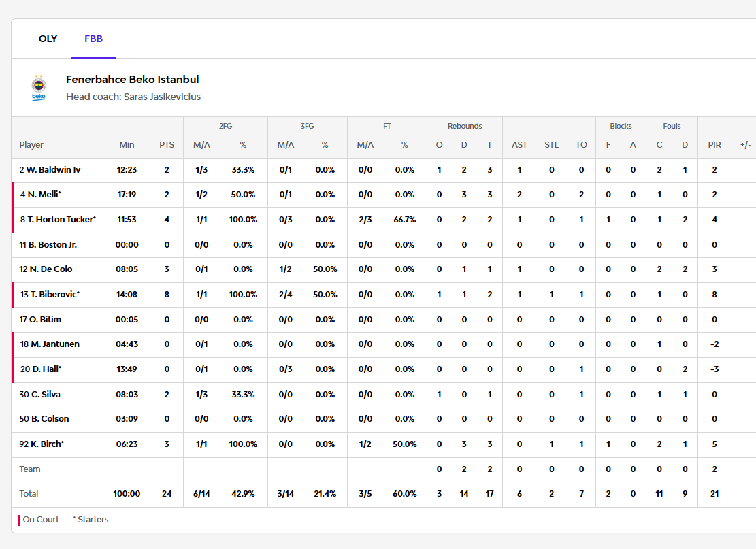Click the Fenerbahce Beko team logo
This screenshot has height=549, width=756.
(39, 87)
